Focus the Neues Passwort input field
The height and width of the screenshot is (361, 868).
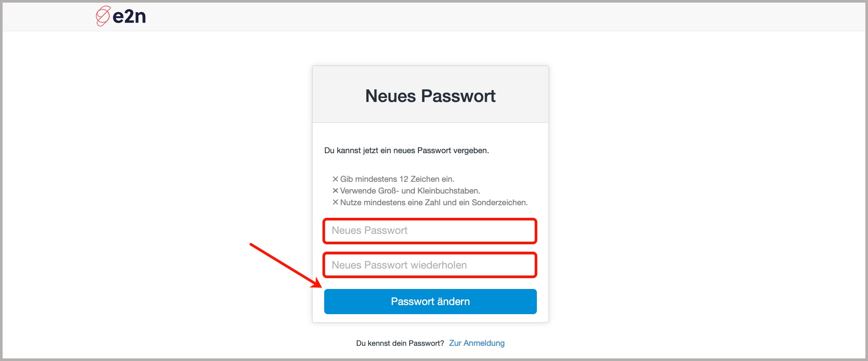(x=430, y=231)
